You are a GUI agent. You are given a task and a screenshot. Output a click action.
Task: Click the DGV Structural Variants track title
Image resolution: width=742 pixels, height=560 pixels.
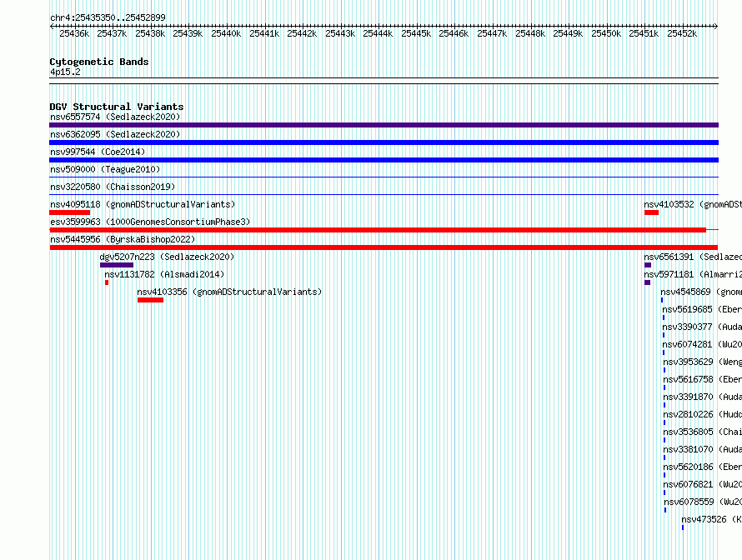pos(117,107)
